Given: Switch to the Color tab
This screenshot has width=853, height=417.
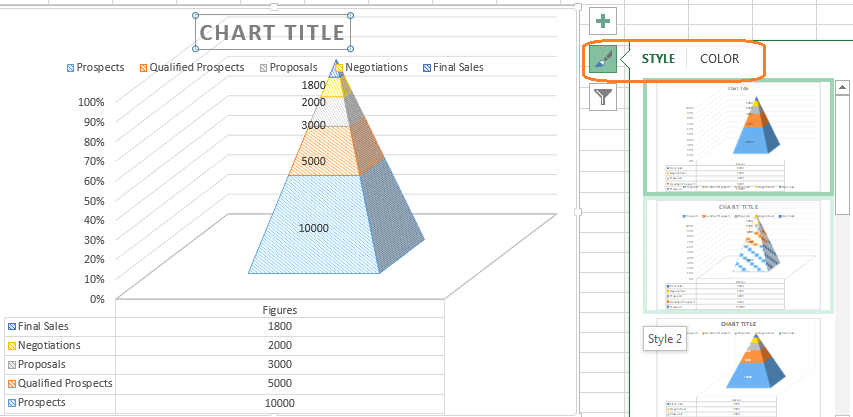Looking at the screenshot, I should 719,59.
